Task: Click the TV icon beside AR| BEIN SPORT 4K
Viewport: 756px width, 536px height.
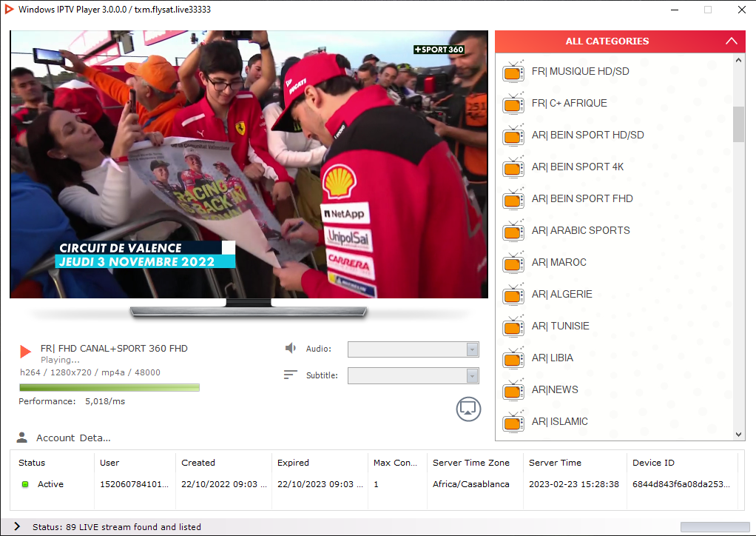Action: 513,168
